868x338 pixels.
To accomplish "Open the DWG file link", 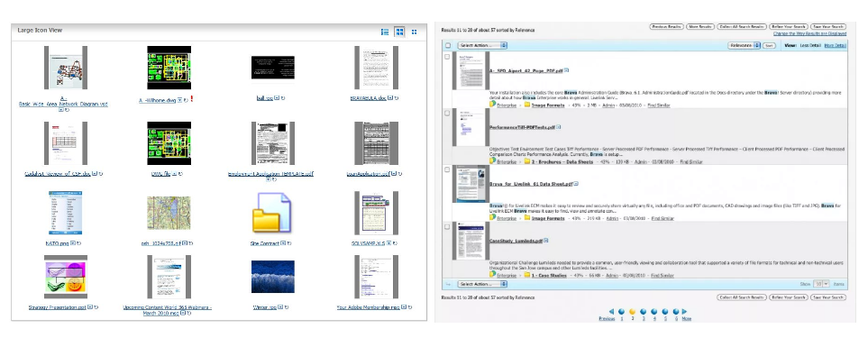I will [160, 173].
